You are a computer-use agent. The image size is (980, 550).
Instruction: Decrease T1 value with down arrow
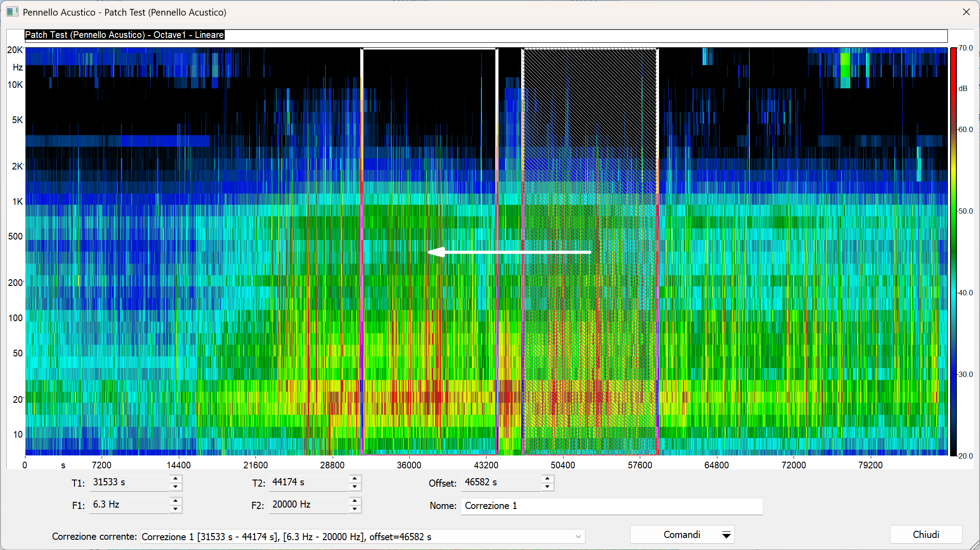tap(176, 487)
